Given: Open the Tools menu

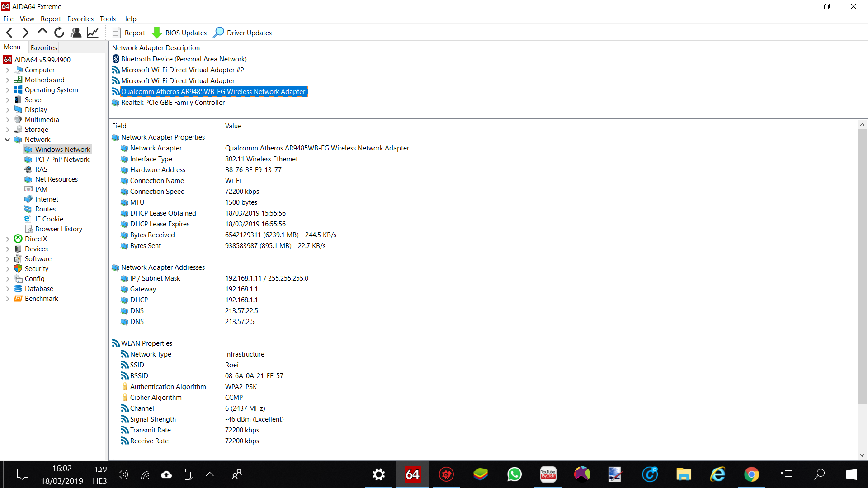Looking at the screenshot, I should (x=108, y=19).
